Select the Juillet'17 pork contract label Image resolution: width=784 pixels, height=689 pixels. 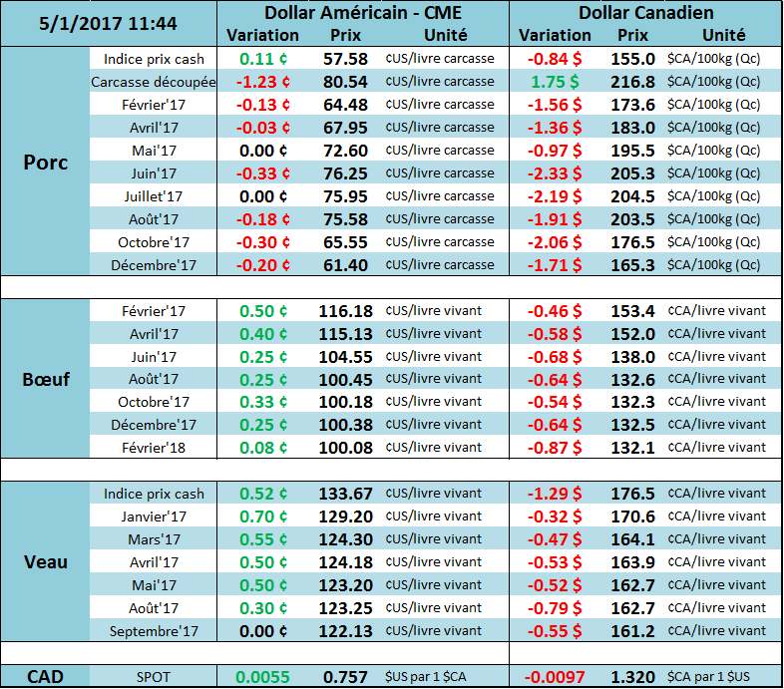tap(154, 196)
